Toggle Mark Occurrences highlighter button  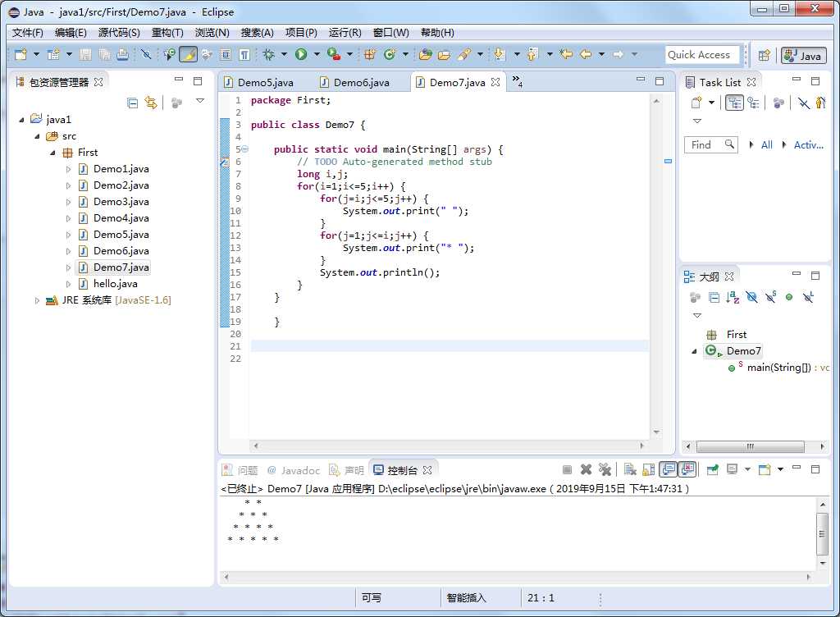tap(188, 54)
